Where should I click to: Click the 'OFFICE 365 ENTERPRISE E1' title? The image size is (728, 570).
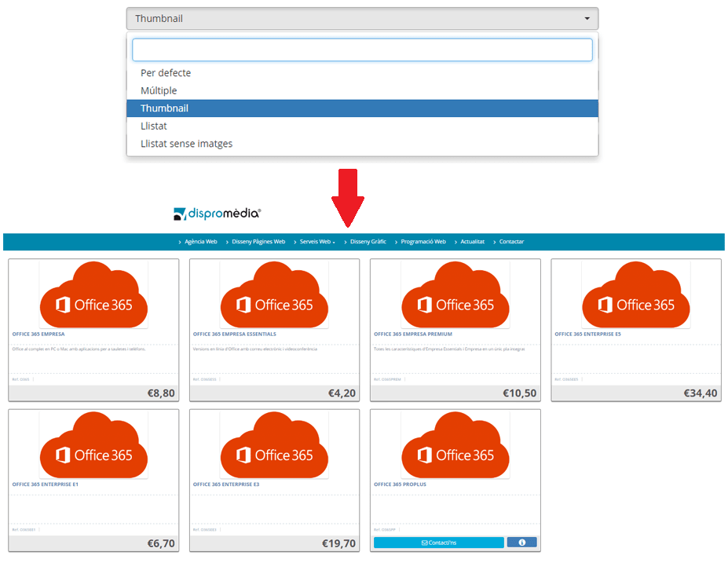click(45, 484)
